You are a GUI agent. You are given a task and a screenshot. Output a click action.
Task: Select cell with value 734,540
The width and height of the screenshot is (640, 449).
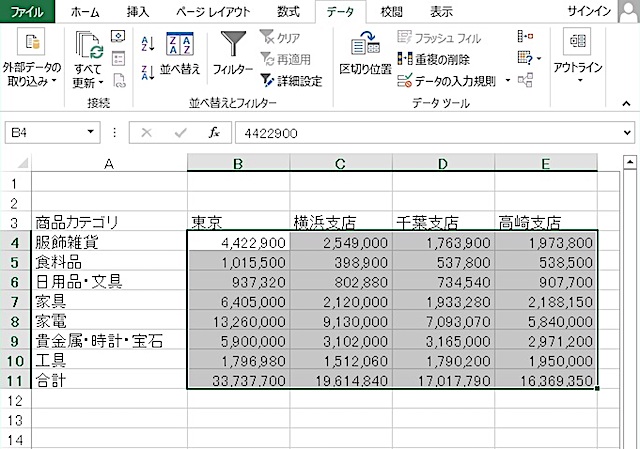tap(444, 282)
